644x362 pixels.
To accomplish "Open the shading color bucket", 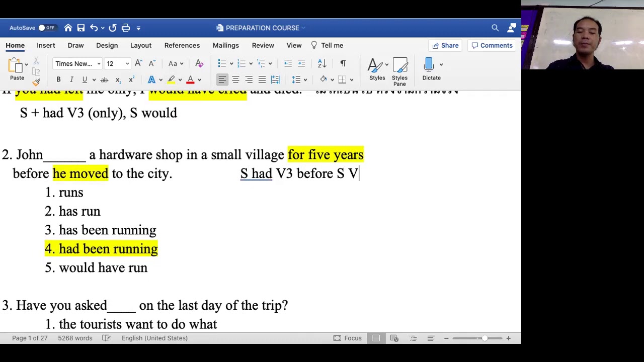I will point(324,80).
